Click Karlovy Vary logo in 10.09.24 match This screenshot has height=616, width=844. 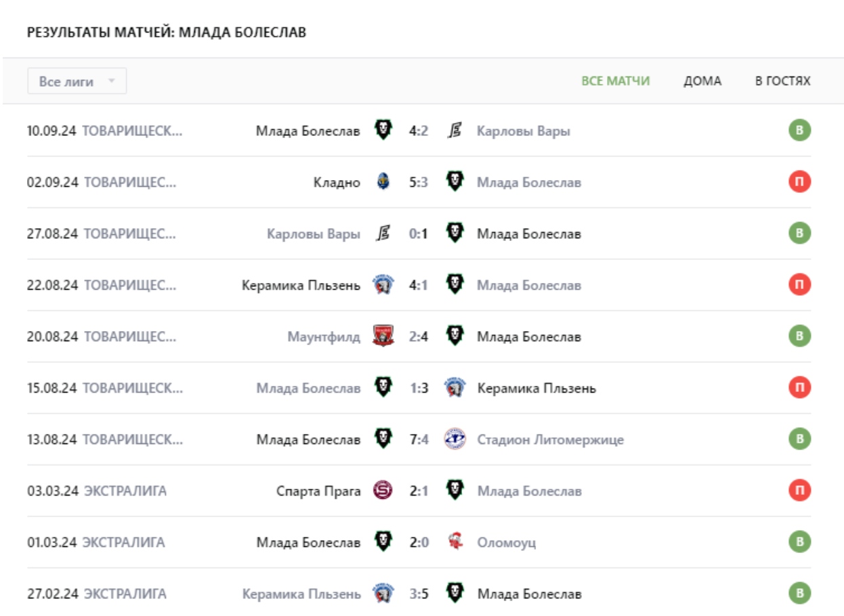tap(455, 131)
